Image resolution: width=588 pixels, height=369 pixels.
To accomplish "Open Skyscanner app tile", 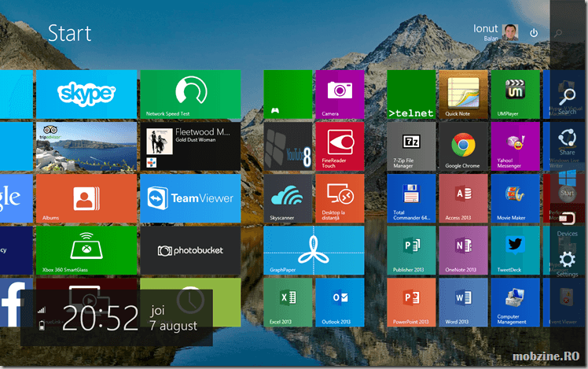I will tap(288, 198).
